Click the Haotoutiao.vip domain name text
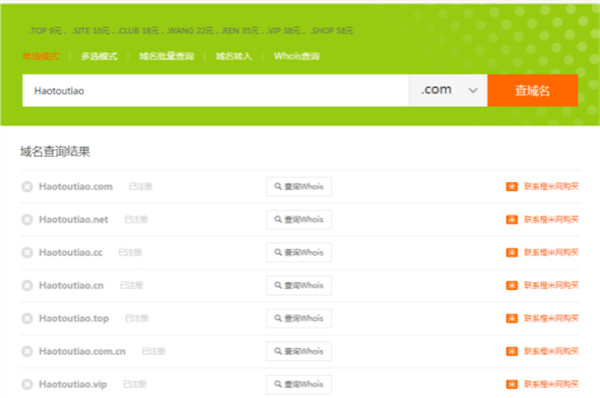 coord(73,384)
